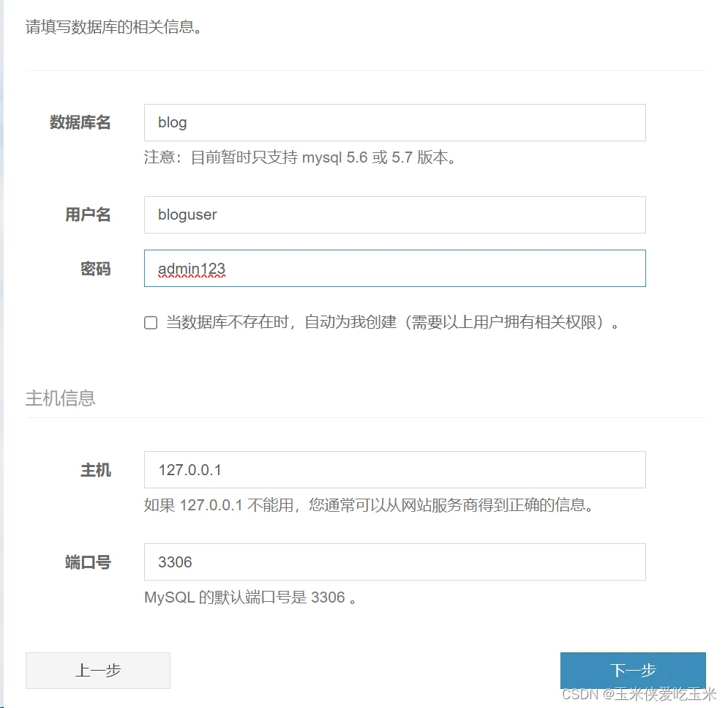The height and width of the screenshot is (708, 728).
Task: Click the mysql 5.6 或 5.7 version note
Action: click(302, 157)
